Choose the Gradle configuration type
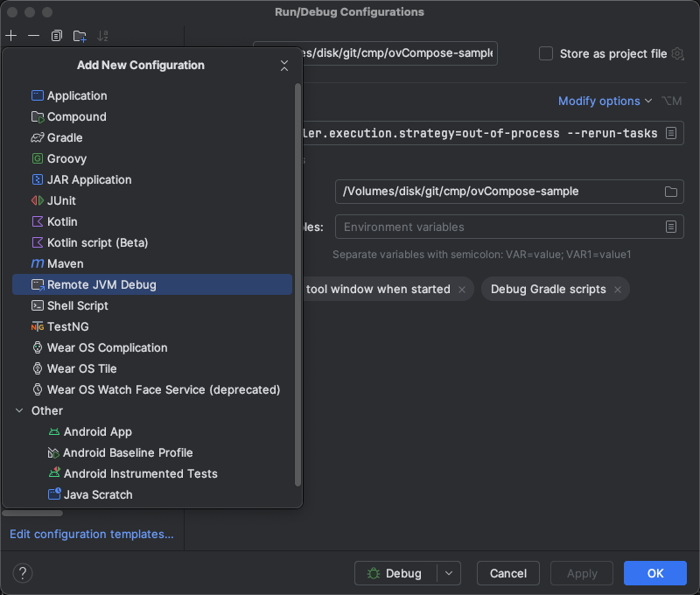This screenshot has width=700, height=595. click(65, 137)
